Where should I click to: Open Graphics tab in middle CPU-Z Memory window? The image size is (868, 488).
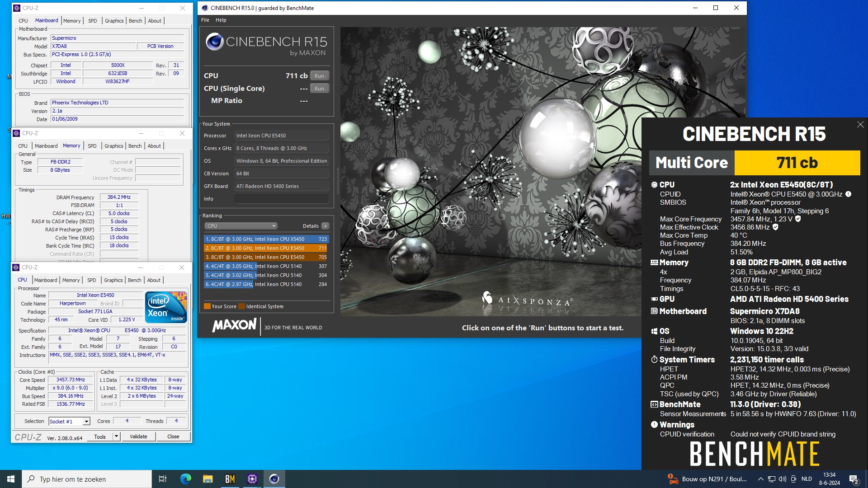coord(113,146)
